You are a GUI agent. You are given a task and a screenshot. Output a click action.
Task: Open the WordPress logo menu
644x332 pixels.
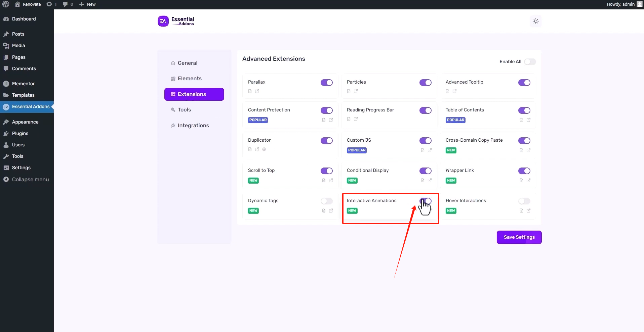click(x=6, y=4)
